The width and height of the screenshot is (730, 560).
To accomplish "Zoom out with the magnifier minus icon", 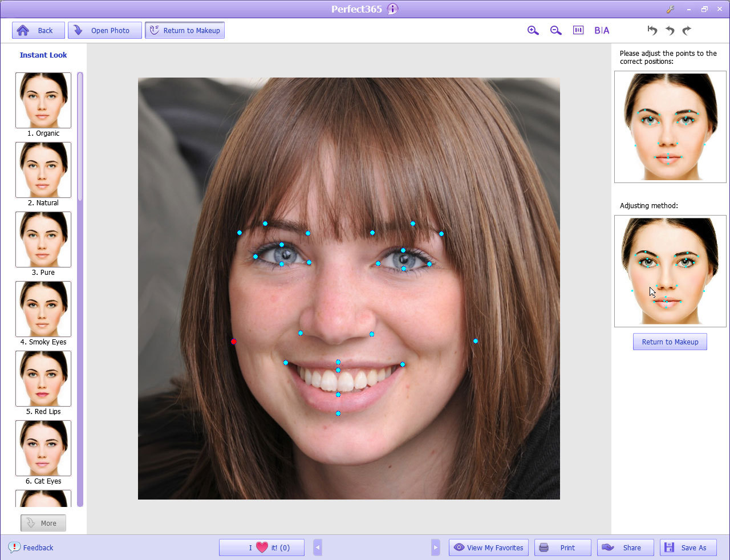I will pos(556,30).
